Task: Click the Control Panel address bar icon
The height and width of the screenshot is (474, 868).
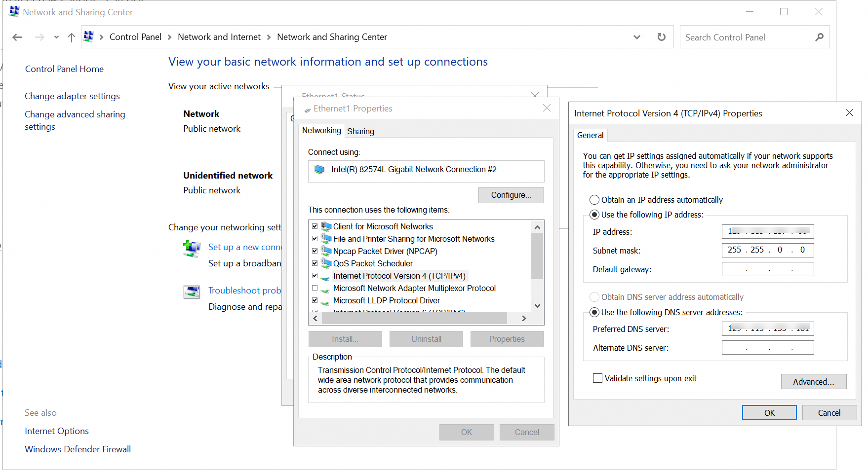Action: (x=89, y=36)
